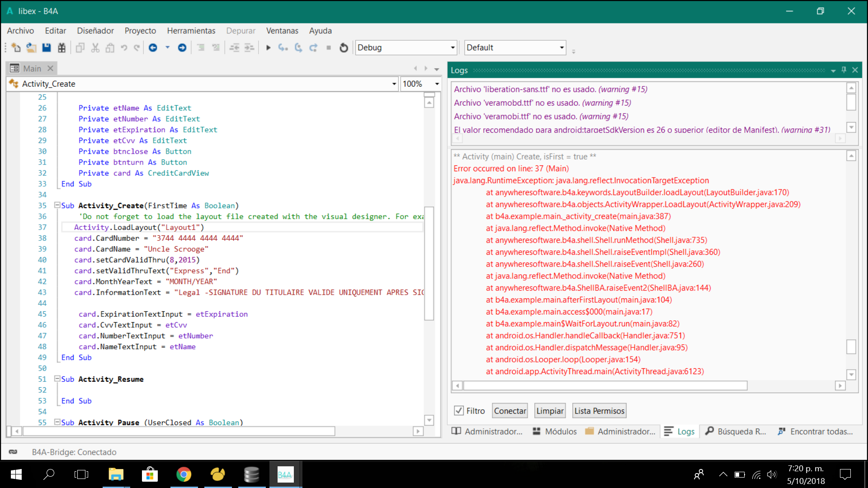Click the comment block icon
Image resolution: width=868 pixels, height=488 pixels.
(x=201, y=47)
